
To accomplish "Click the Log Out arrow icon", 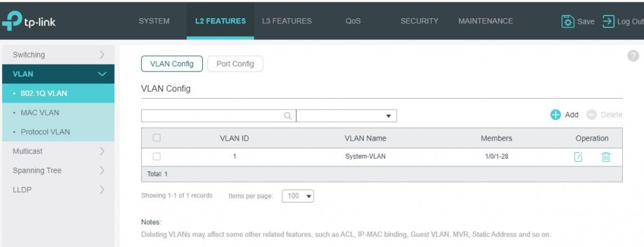I will [609, 21].
